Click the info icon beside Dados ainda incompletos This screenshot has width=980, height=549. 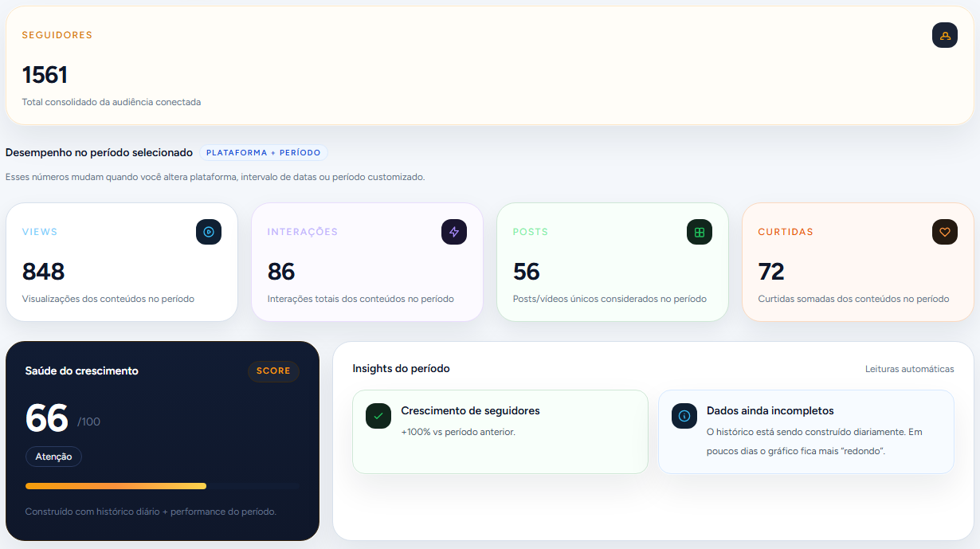[x=684, y=416]
